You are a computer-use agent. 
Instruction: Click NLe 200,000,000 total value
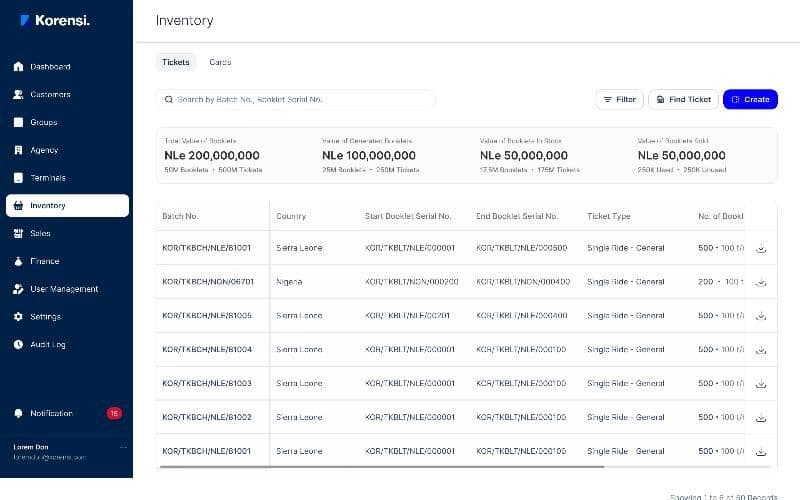(212, 156)
